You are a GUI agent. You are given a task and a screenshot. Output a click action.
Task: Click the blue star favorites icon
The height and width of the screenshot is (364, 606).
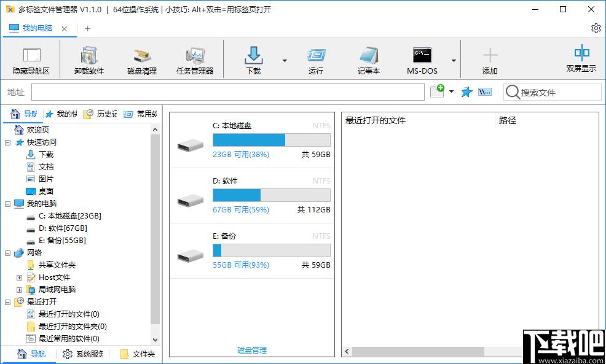tap(467, 92)
